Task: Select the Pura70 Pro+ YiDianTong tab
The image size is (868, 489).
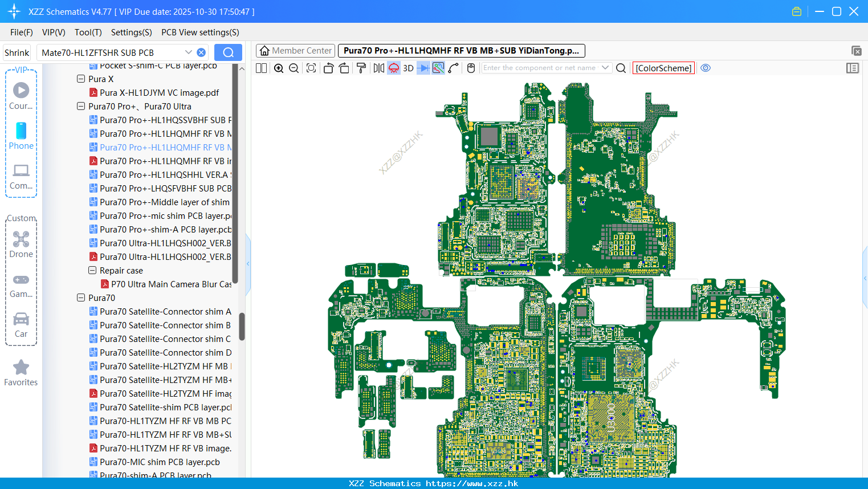Action: tap(461, 51)
